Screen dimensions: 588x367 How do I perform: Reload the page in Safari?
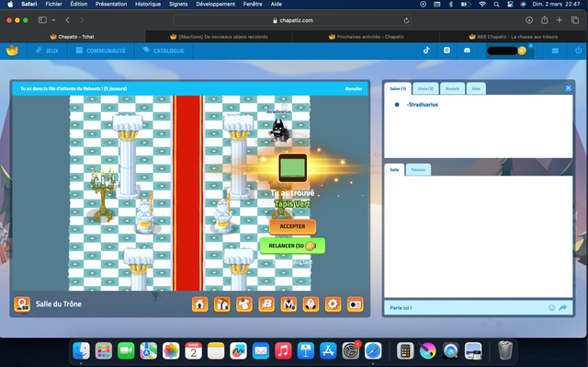(406, 20)
